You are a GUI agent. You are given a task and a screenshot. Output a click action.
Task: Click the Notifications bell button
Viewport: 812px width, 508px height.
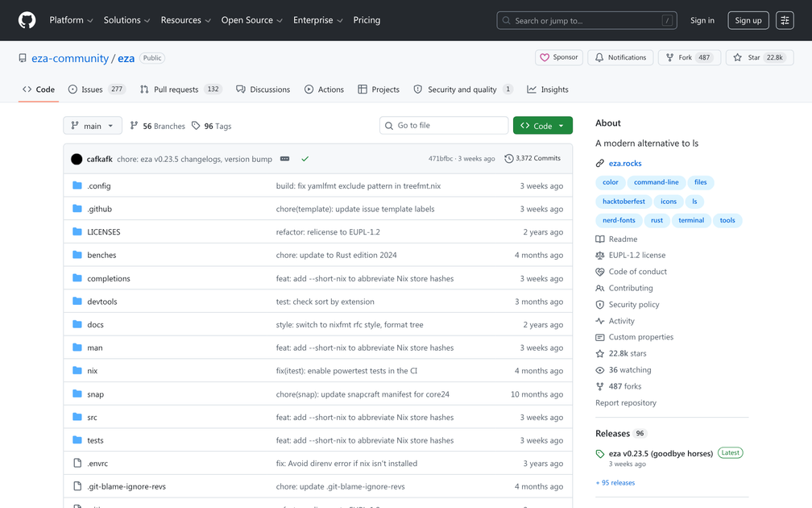click(620, 57)
